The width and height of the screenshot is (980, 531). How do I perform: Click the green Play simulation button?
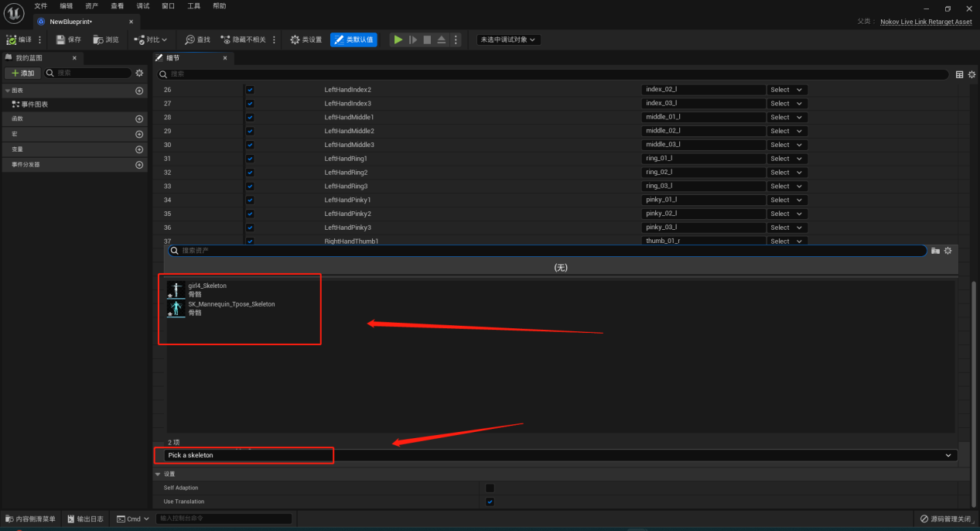coord(398,39)
